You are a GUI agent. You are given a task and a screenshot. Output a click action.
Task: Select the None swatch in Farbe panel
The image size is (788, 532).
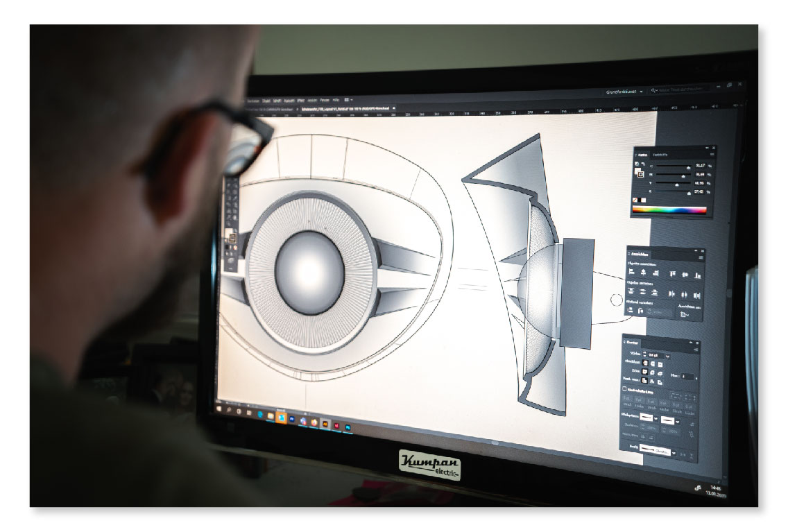coord(635,200)
